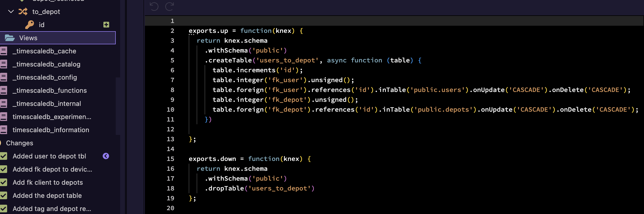Click the to_depot shuffle relation icon
The height and width of the screenshot is (214, 644).
click(x=23, y=11)
